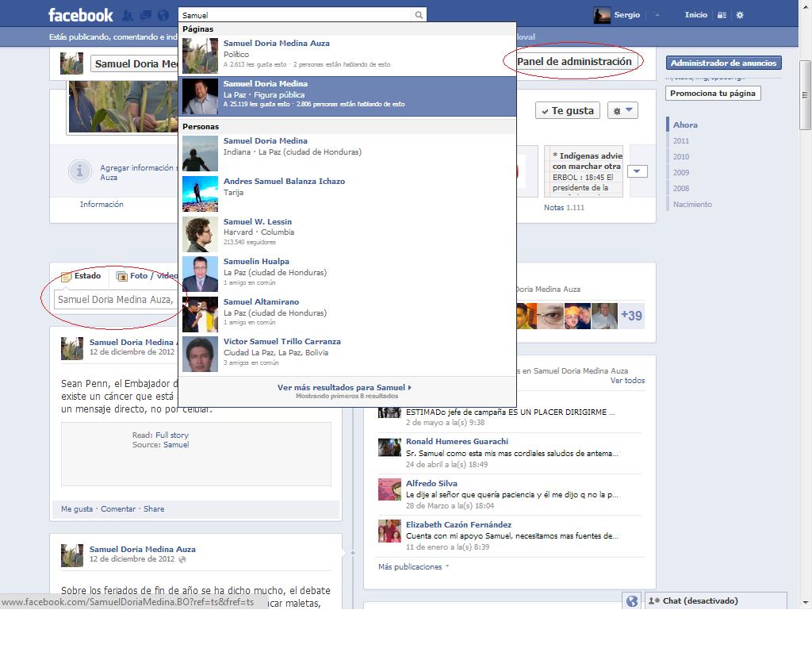Click Andres Samuel Balanza Ichazo thumbnail
812x652 pixels.
pos(200,194)
